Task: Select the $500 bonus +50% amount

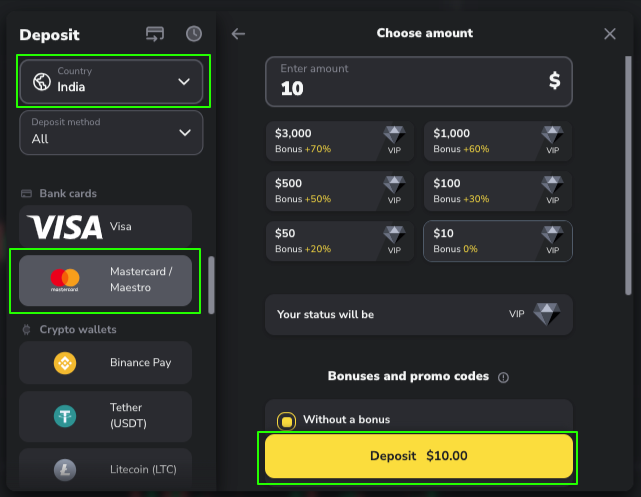Action: click(340, 191)
